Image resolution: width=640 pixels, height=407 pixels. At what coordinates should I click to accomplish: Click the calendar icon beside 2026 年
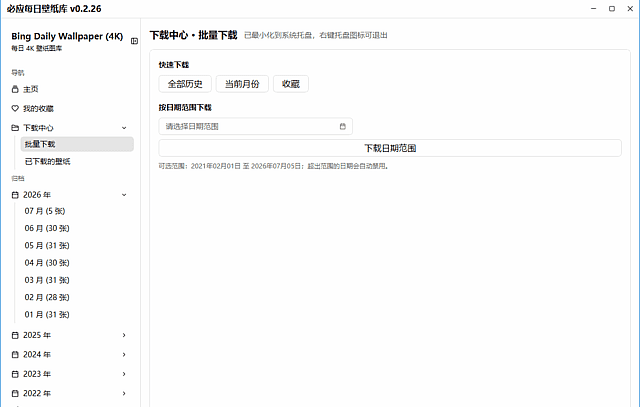pos(15,195)
